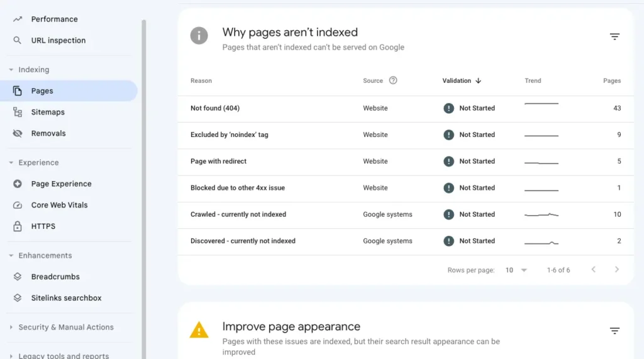Screen dimensions: 644x359
Task: Collapse the Indexing section
Action: coord(11,70)
